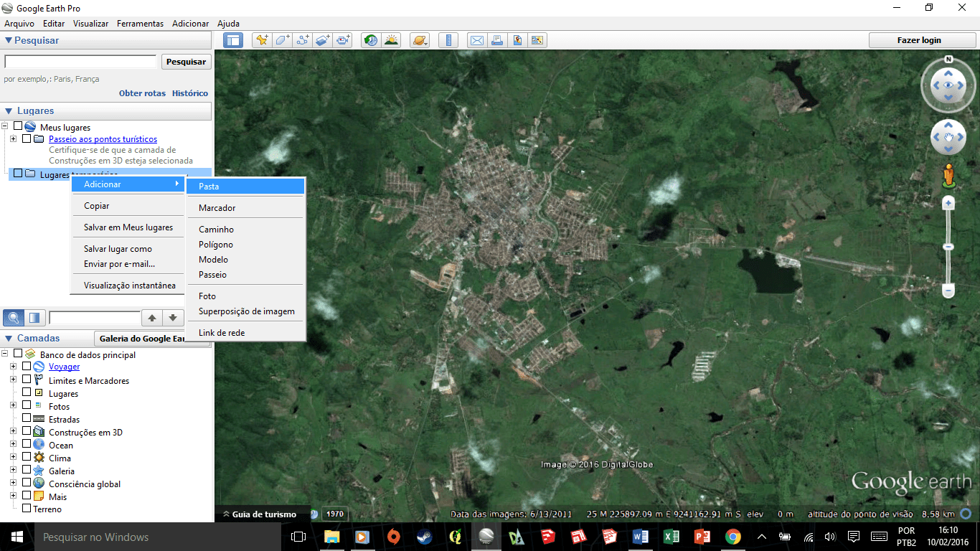Open the Passeio aos pontos turísticos link
The width and height of the screenshot is (980, 551).
[103, 139]
